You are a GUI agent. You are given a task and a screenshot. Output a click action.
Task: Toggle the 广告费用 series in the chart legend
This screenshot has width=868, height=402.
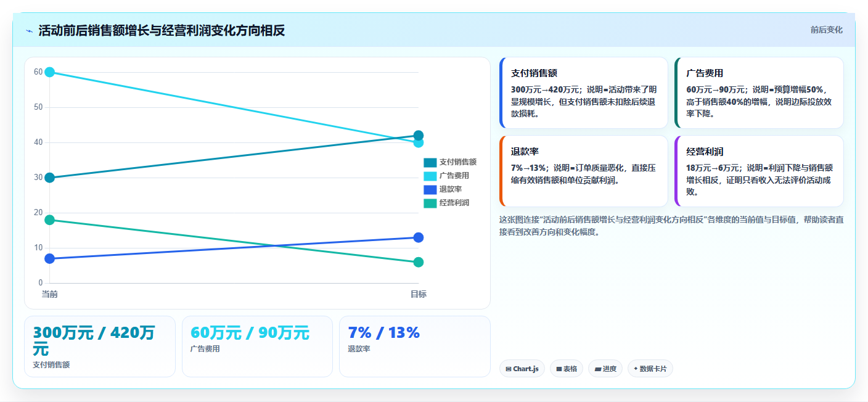click(446, 176)
